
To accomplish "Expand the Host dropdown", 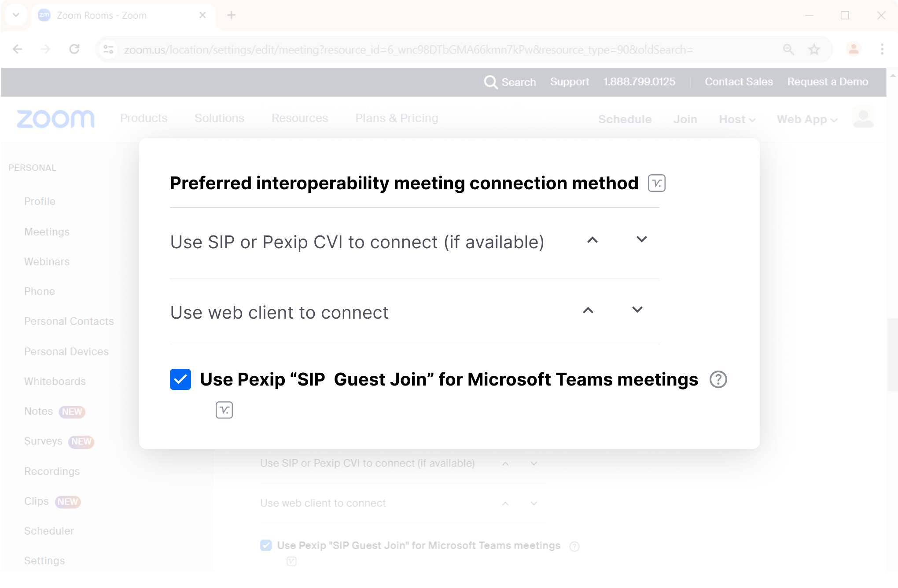I will click(737, 119).
